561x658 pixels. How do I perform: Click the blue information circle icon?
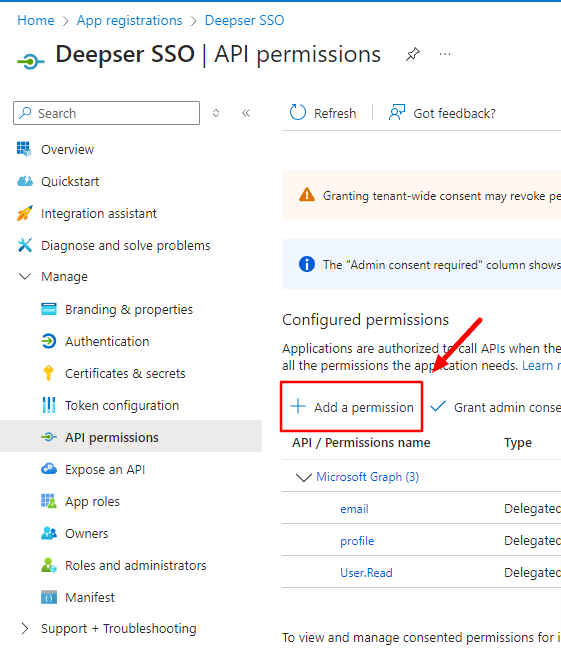[307, 264]
